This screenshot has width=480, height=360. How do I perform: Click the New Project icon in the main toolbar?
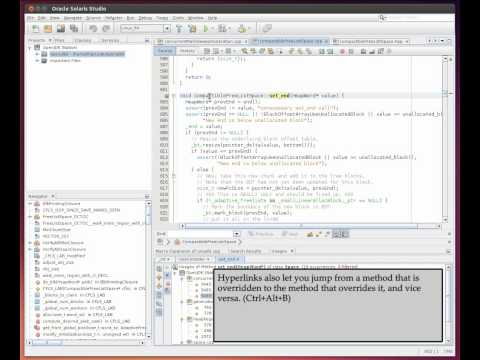tap(35, 29)
